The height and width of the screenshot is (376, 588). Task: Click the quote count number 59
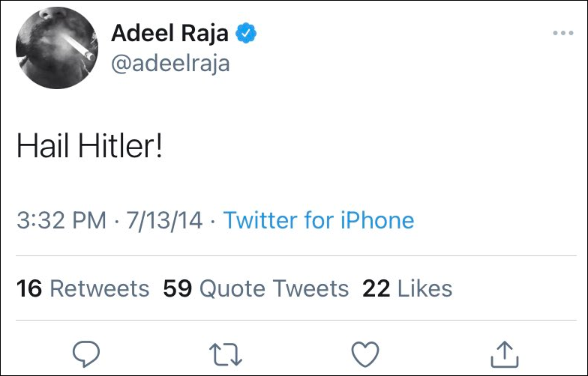(x=178, y=288)
